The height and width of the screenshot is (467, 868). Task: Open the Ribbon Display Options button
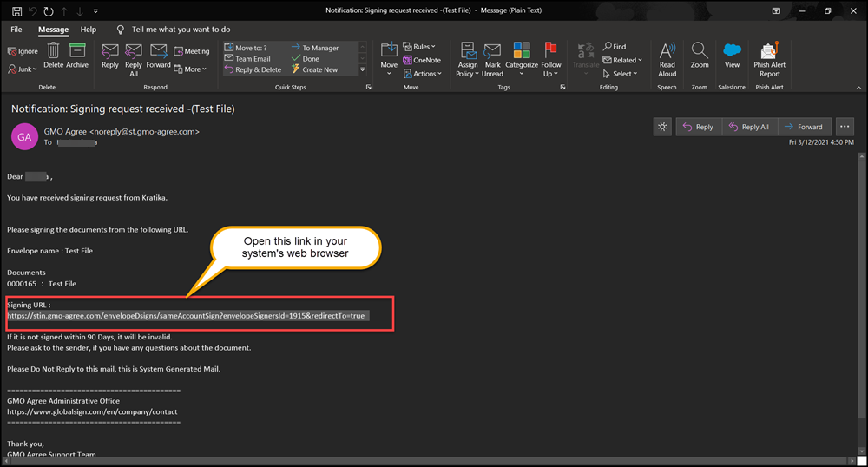click(776, 11)
